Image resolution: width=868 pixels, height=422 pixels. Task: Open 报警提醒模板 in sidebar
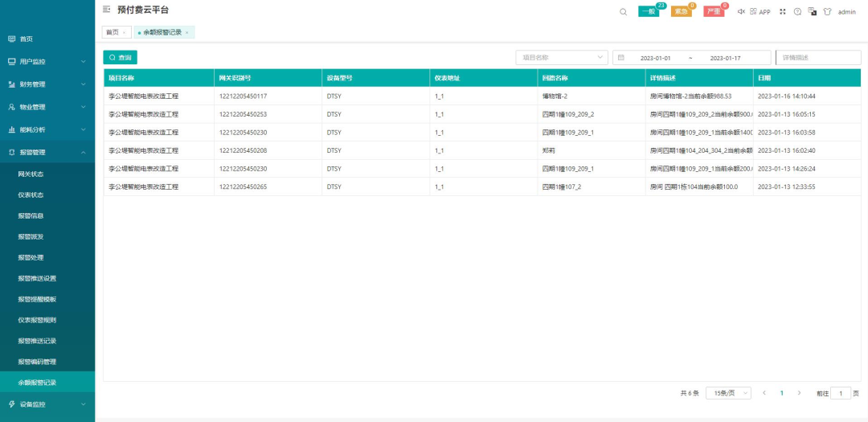[x=37, y=299]
